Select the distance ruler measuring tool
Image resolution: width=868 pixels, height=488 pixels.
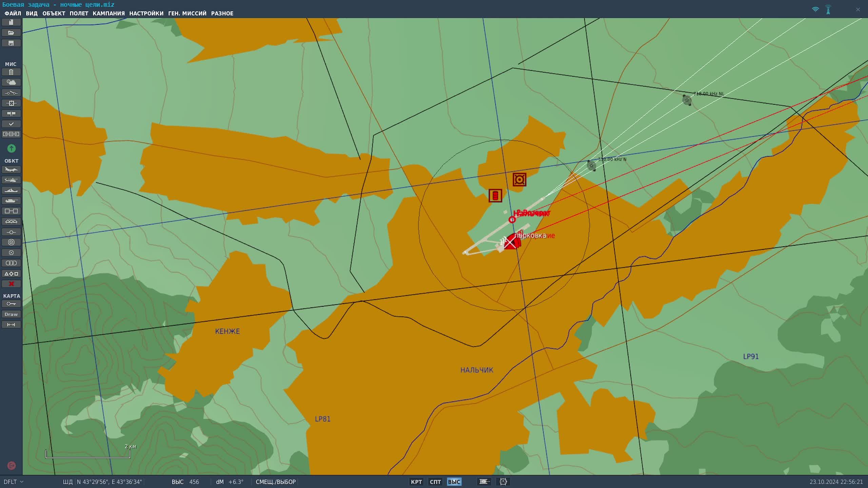(11, 325)
